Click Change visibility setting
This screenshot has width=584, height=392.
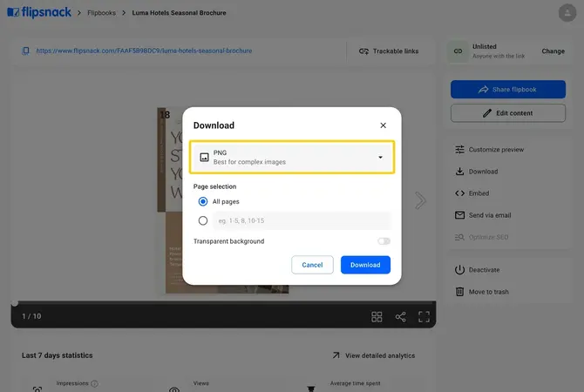(x=553, y=51)
